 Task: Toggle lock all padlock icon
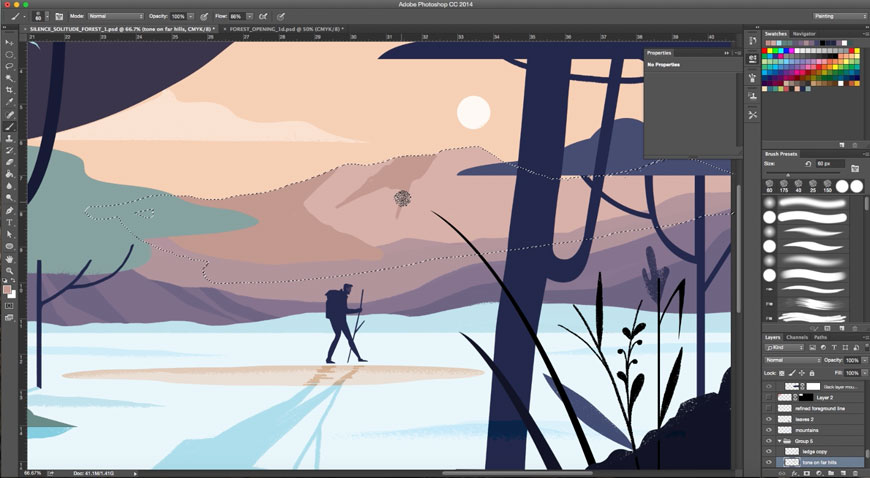[812, 373]
